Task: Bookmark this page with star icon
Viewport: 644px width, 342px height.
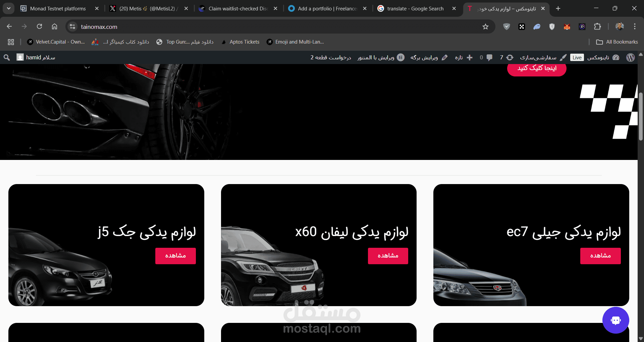Action: 485,26
